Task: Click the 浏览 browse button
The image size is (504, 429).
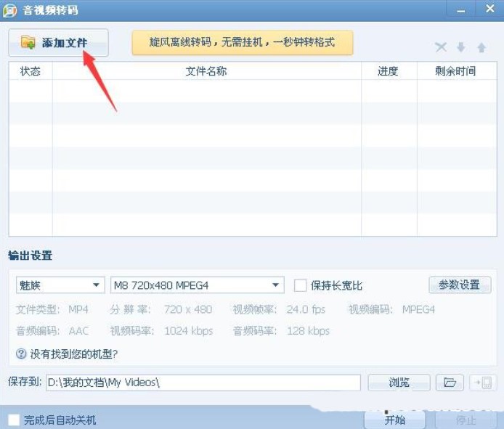Action: (x=399, y=383)
